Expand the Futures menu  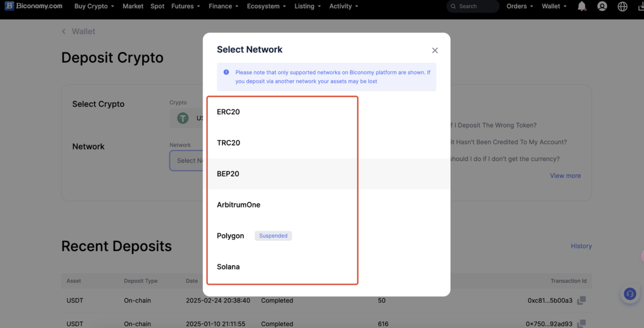(x=185, y=6)
